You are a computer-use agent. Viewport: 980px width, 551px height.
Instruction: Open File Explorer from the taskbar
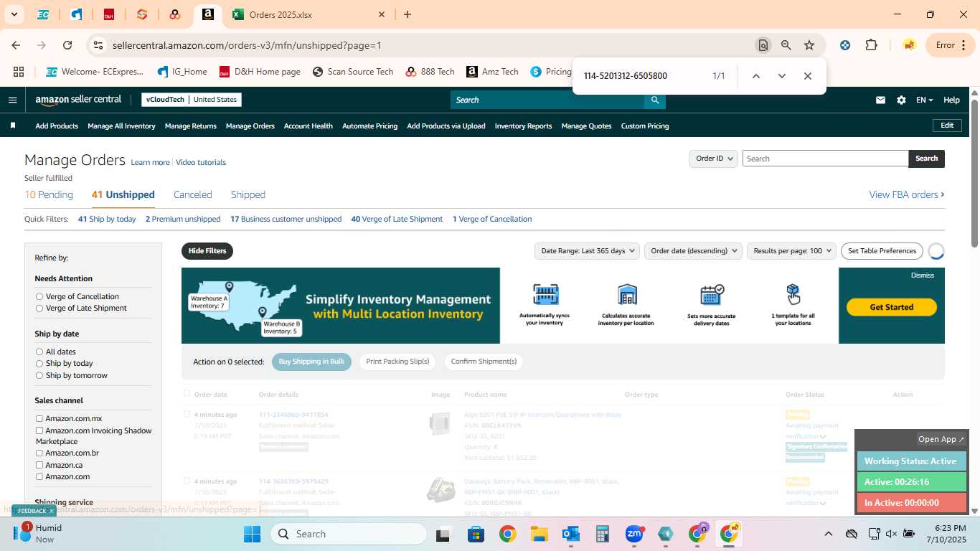pos(540,534)
